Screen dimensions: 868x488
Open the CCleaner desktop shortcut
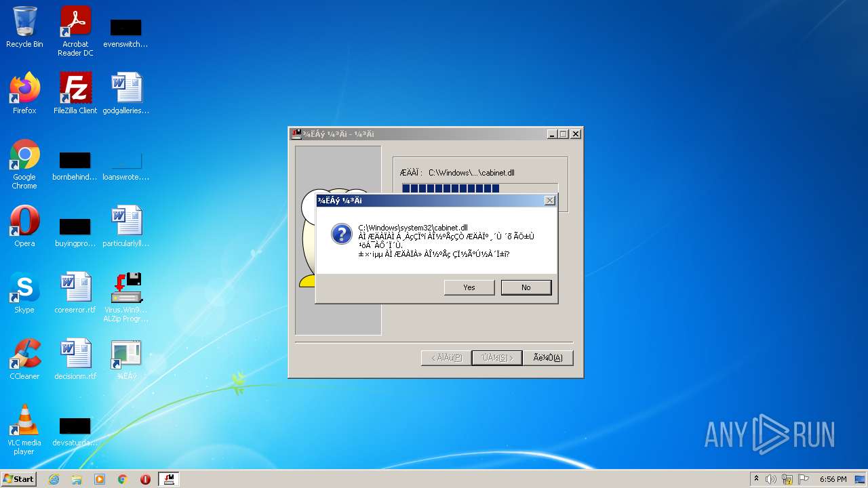point(24,359)
